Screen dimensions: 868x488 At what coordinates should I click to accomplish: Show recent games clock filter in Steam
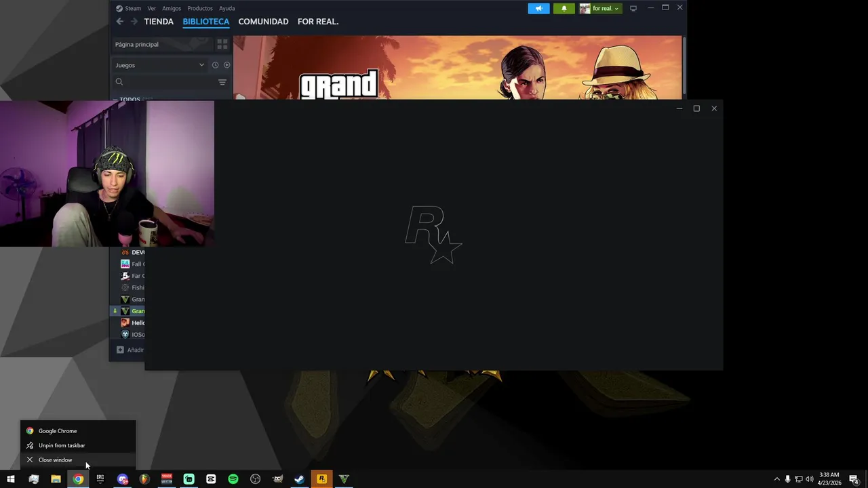215,65
